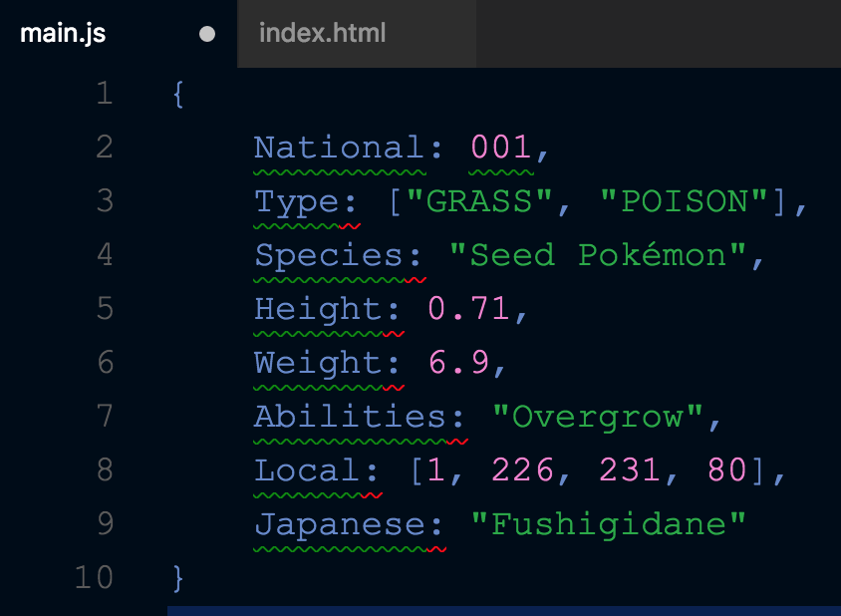Click line number 9 in the gutter
Image resolution: width=841 pixels, height=616 pixels.
click(106, 523)
